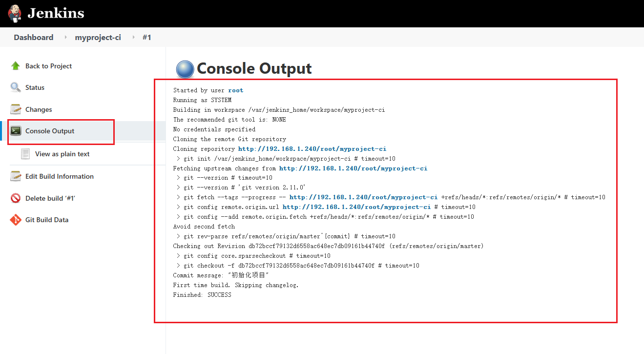Click the blue build status ball icon
This screenshot has height=354, width=644.
185,69
